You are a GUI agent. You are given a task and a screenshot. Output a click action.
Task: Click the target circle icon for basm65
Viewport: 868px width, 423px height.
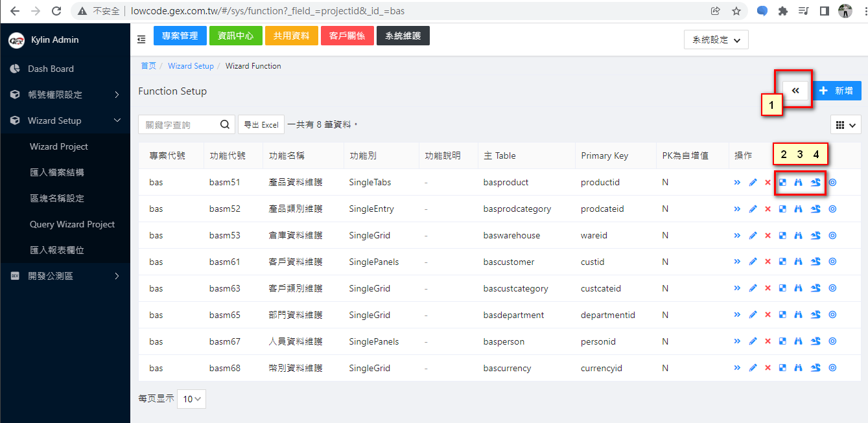tap(833, 315)
